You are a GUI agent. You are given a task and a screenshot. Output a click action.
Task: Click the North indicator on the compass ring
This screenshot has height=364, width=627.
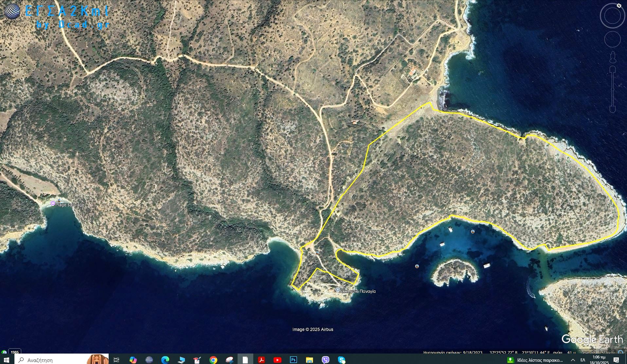pos(619,5)
